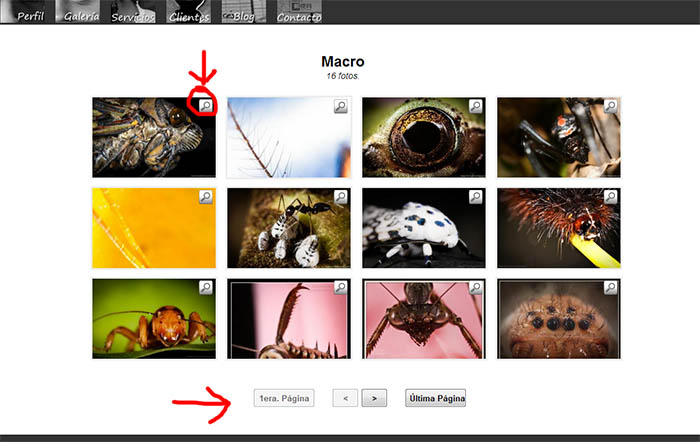The height and width of the screenshot is (442, 700).
Task: Click zoom icon on white feather photo
Action: click(341, 106)
